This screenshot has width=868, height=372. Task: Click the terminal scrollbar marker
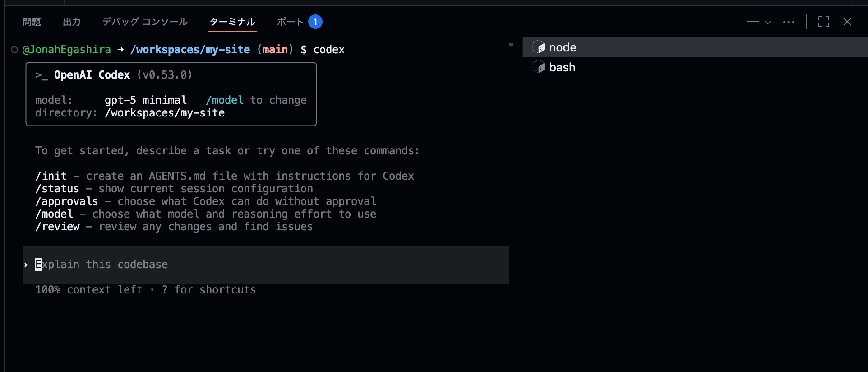[x=511, y=45]
